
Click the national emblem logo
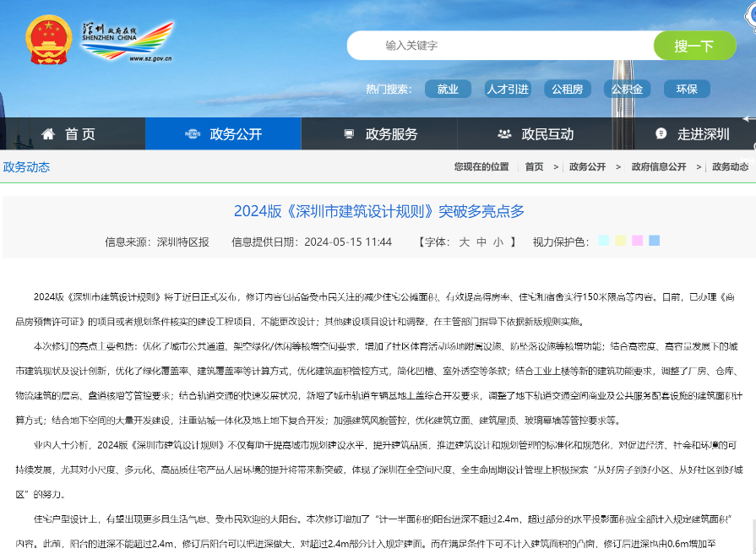click(x=48, y=40)
